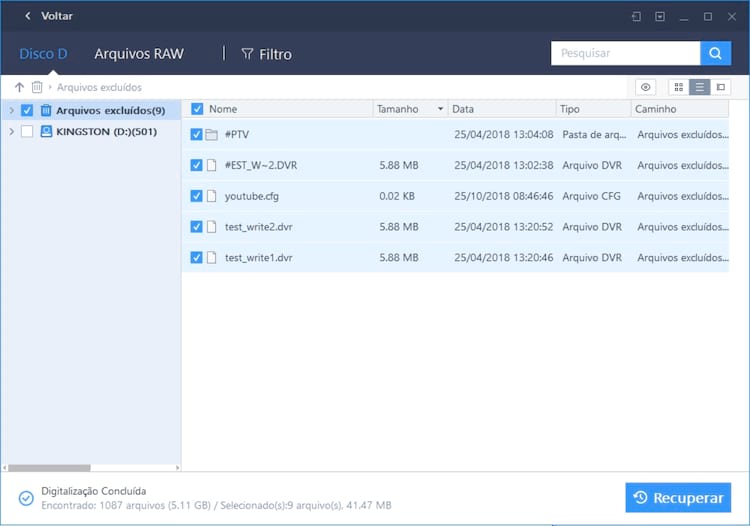The height and width of the screenshot is (526, 750).
Task: Click the Encontrado: 1087 arquivos status line
Action: pos(216,505)
